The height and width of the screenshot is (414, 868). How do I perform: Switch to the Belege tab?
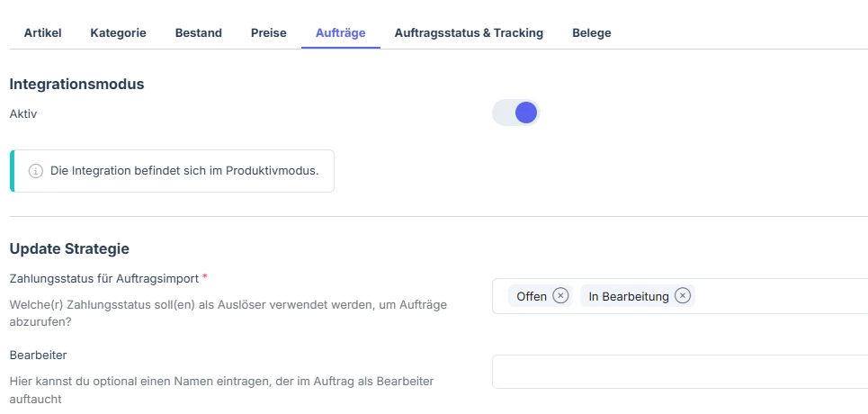(591, 32)
